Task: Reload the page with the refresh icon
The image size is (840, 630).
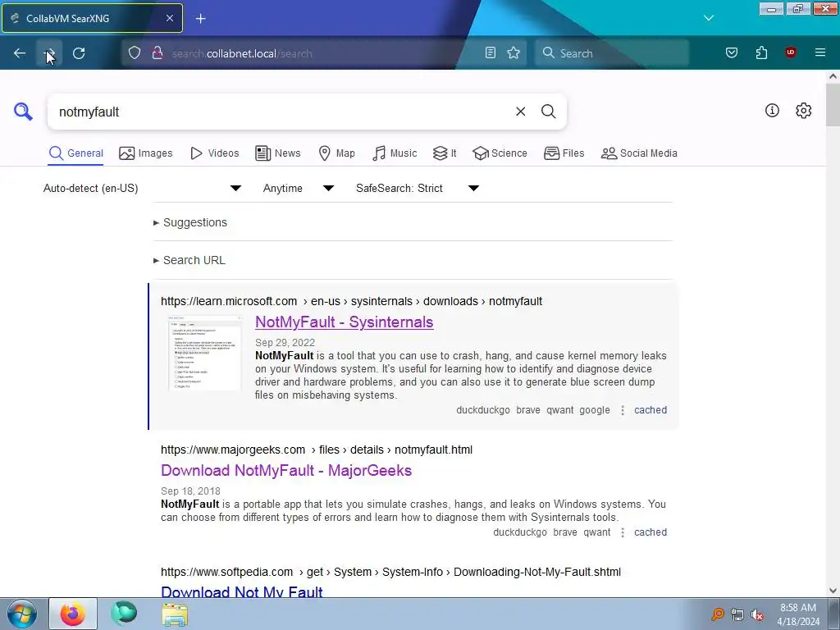Action: (x=79, y=53)
